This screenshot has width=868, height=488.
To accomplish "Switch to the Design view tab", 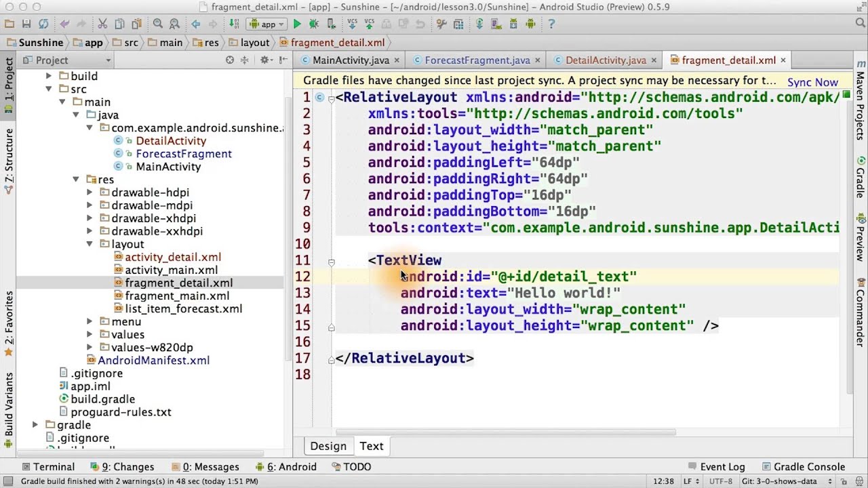I will click(328, 446).
